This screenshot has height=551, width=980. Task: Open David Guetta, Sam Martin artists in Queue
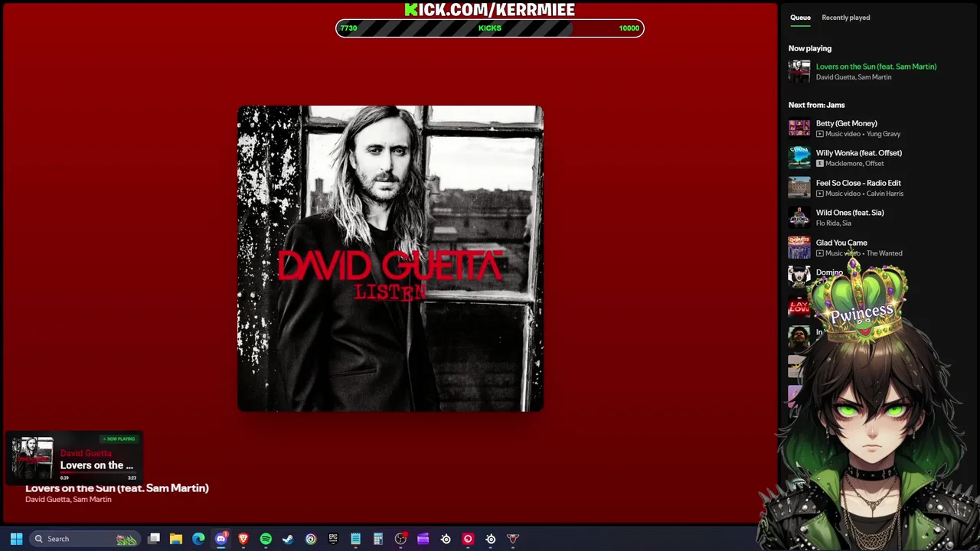(854, 77)
